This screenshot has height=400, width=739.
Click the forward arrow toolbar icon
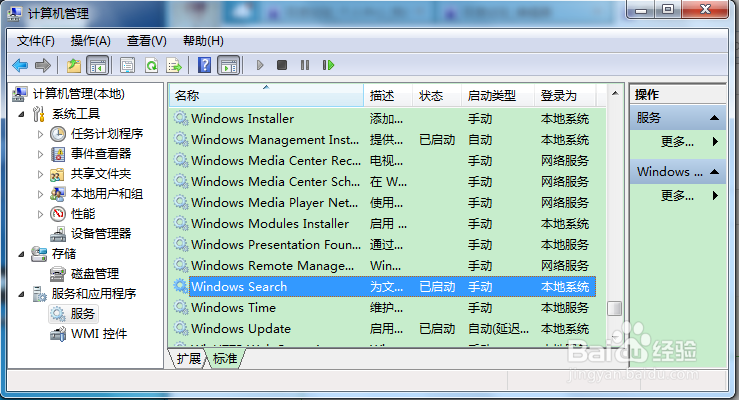[43, 65]
